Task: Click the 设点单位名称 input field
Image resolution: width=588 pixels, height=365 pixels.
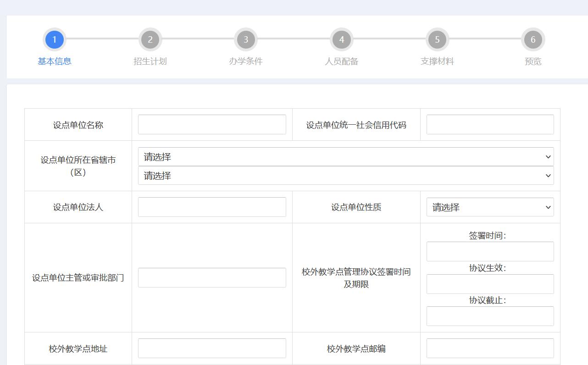Action: pyautogui.click(x=211, y=124)
